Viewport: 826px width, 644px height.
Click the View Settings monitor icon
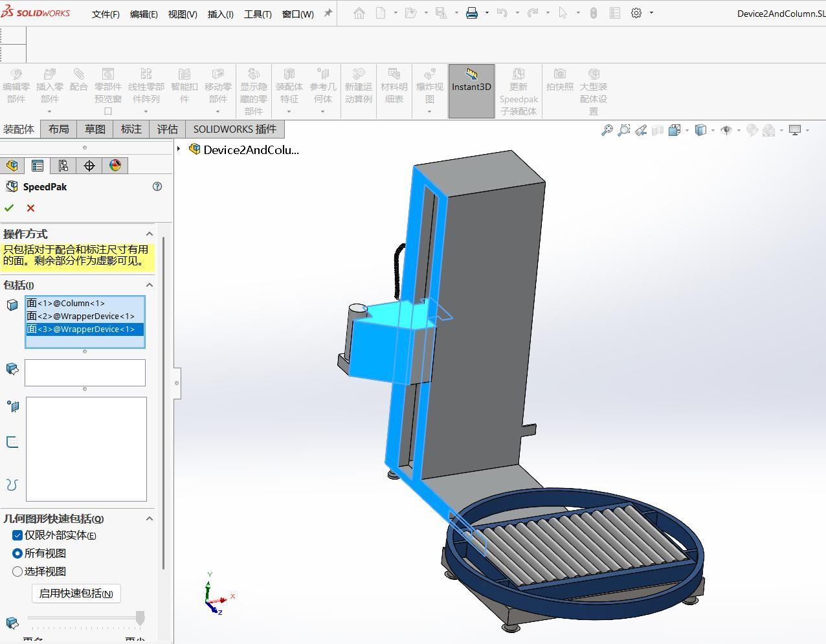tap(796, 130)
